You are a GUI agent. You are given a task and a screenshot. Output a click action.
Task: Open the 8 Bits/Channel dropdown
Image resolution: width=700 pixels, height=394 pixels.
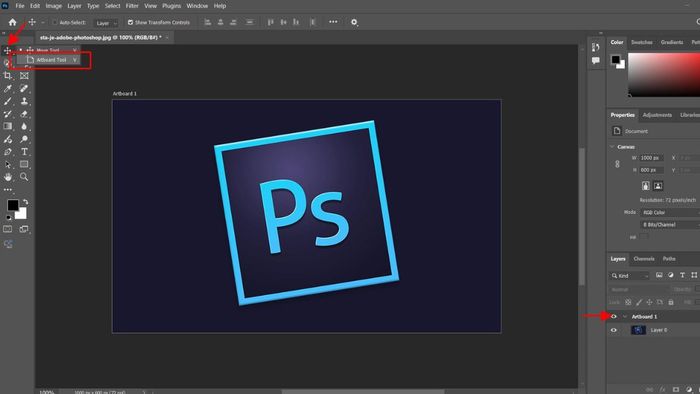pos(670,225)
